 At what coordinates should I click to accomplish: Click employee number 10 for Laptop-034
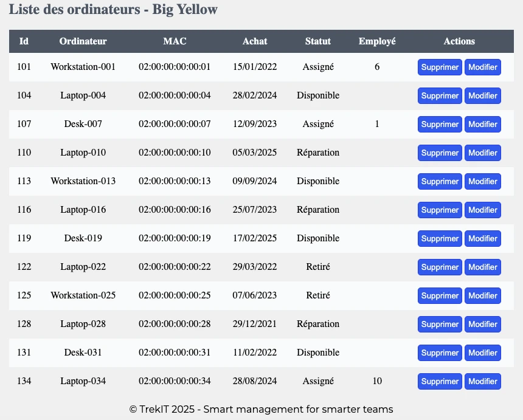(377, 381)
